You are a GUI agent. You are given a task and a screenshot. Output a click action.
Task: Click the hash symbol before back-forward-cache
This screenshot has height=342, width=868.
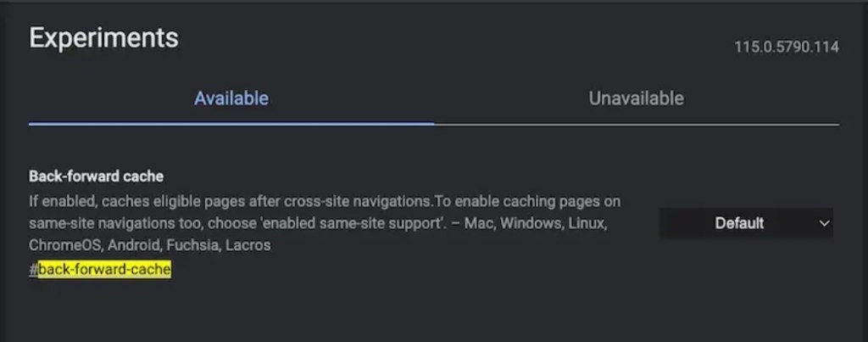[33, 270]
